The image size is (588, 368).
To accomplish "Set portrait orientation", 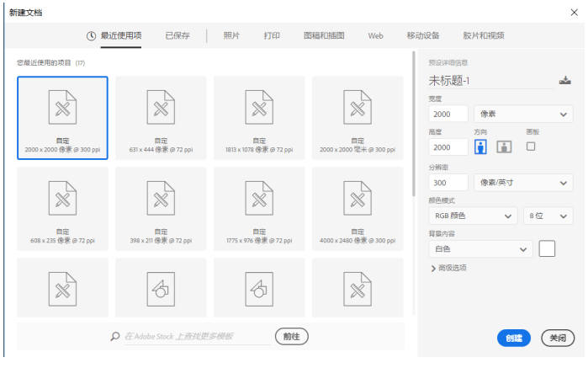I will click(480, 147).
